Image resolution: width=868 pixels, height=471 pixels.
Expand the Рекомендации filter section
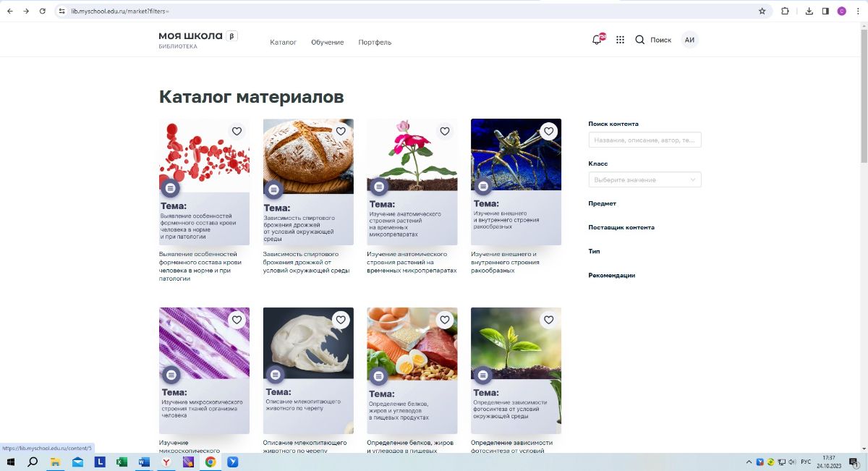[x=612, y=275]
